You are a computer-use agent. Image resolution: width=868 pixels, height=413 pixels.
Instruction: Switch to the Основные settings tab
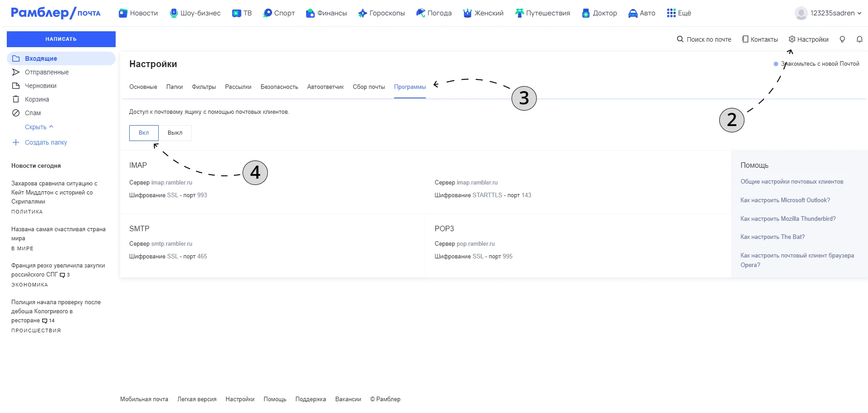click(143, 87)
